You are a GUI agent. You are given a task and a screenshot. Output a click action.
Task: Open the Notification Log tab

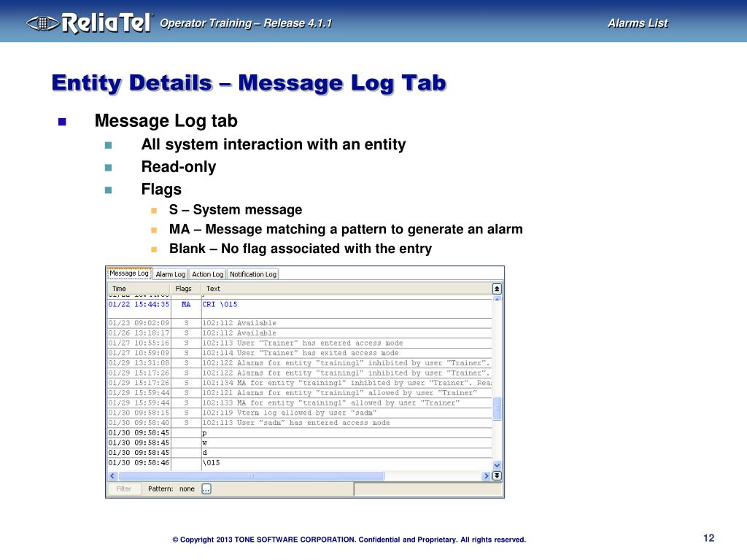click(x=253, y=274)
